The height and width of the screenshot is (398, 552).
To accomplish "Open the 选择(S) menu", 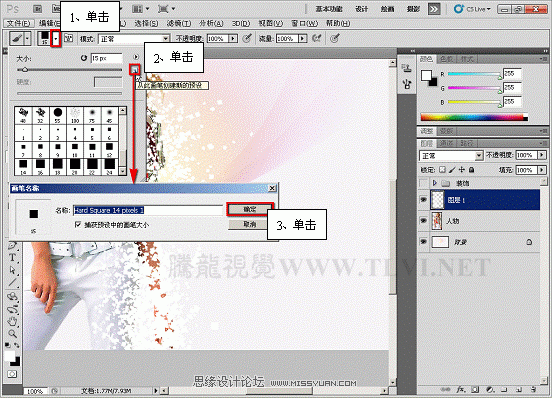I will 146,23.
